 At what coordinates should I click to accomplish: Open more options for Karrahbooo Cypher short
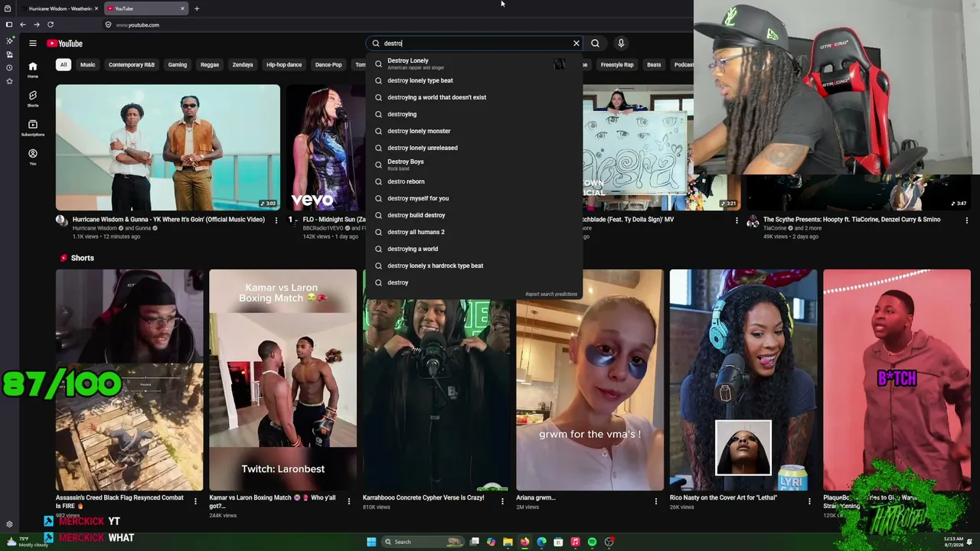502,501
